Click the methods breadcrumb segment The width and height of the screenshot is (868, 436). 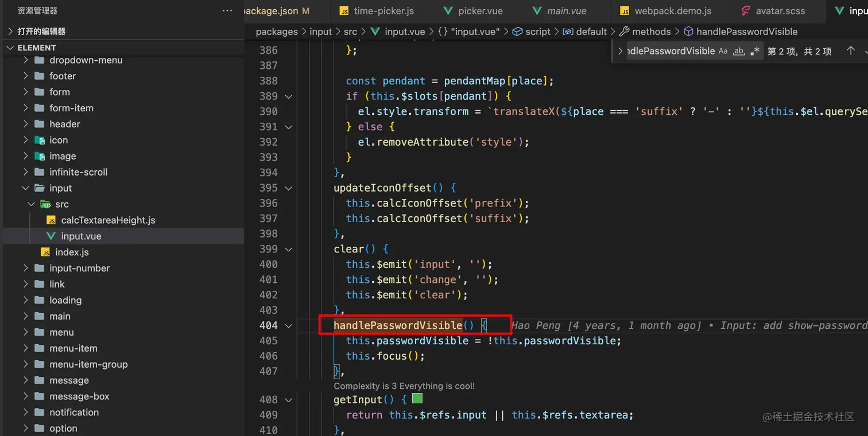pos(645,32)
